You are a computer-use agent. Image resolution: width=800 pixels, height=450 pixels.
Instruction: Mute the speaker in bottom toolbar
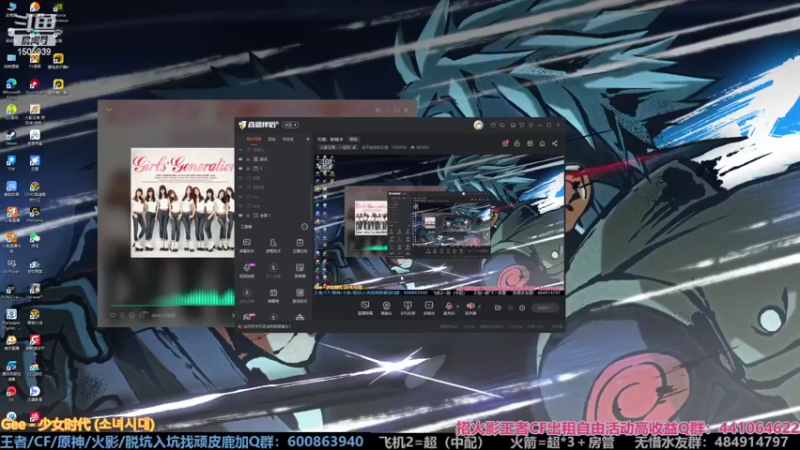point(470,307)
